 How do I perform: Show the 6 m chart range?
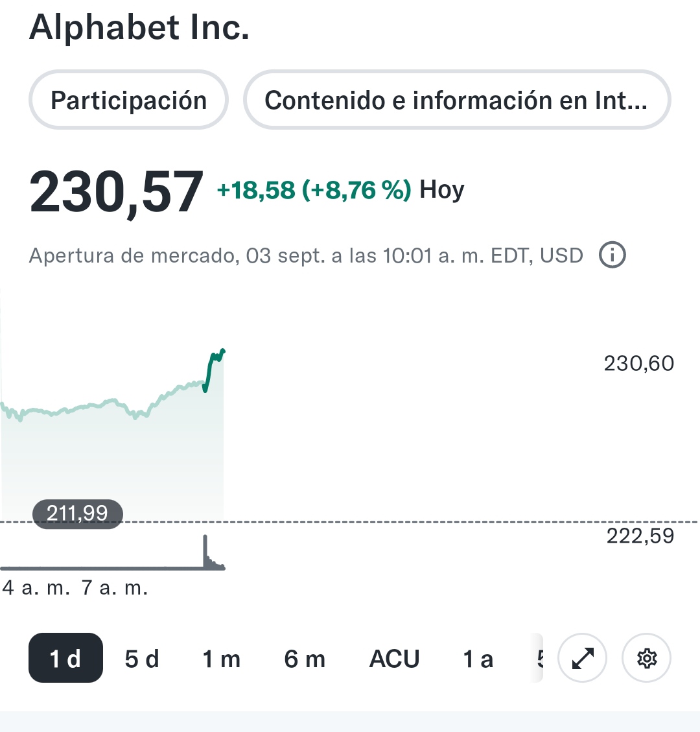click(x=305, y=659)
